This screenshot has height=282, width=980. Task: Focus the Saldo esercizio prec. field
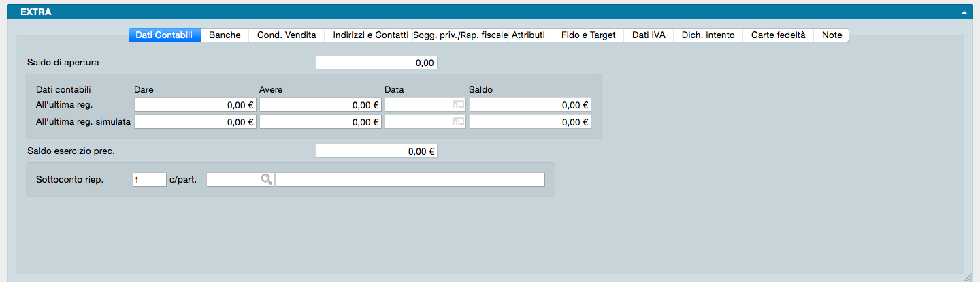tap(376, 151)
